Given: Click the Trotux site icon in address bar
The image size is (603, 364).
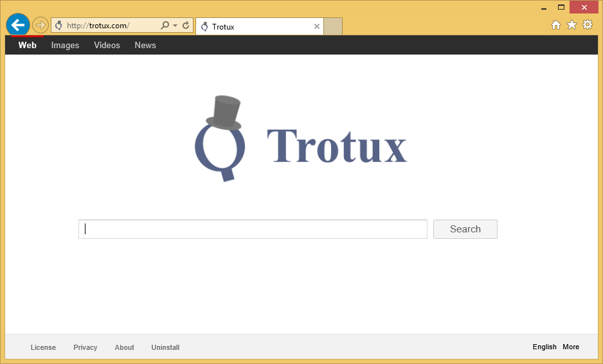Looking at the screenshot, I should pos(59,25).
